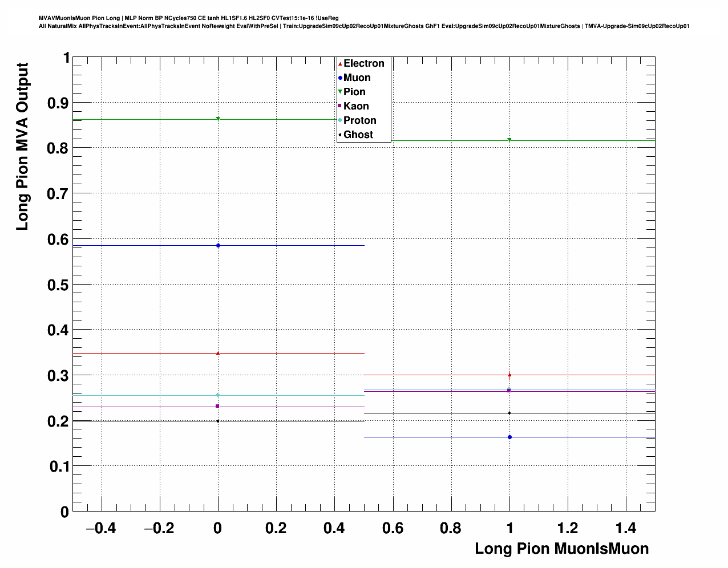Screen dimensions: 728x568
Task: Click the X-axis label −0.2
Action: click(159, 528)
